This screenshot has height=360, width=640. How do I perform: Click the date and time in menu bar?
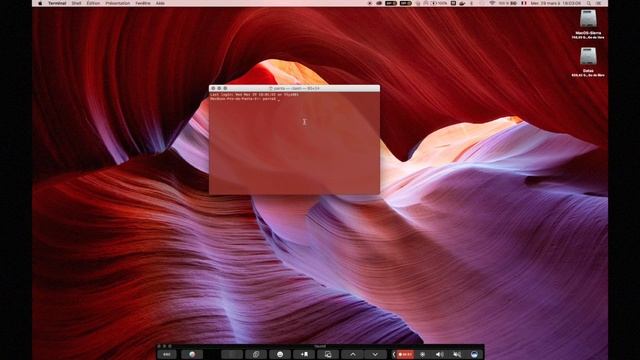pos(556,3)
